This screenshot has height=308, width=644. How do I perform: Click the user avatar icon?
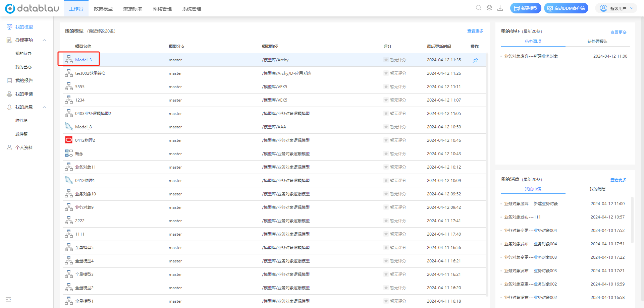(603, 8)
